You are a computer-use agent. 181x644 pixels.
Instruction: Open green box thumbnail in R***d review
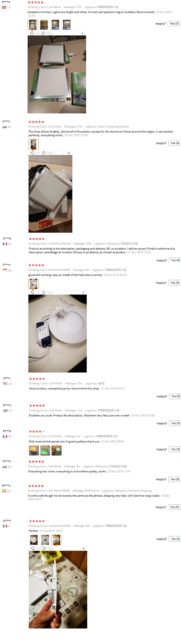tap(45, 450)
